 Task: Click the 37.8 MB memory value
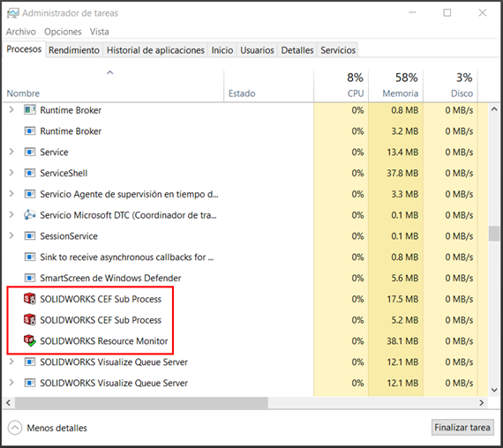(x=402, y=173)
